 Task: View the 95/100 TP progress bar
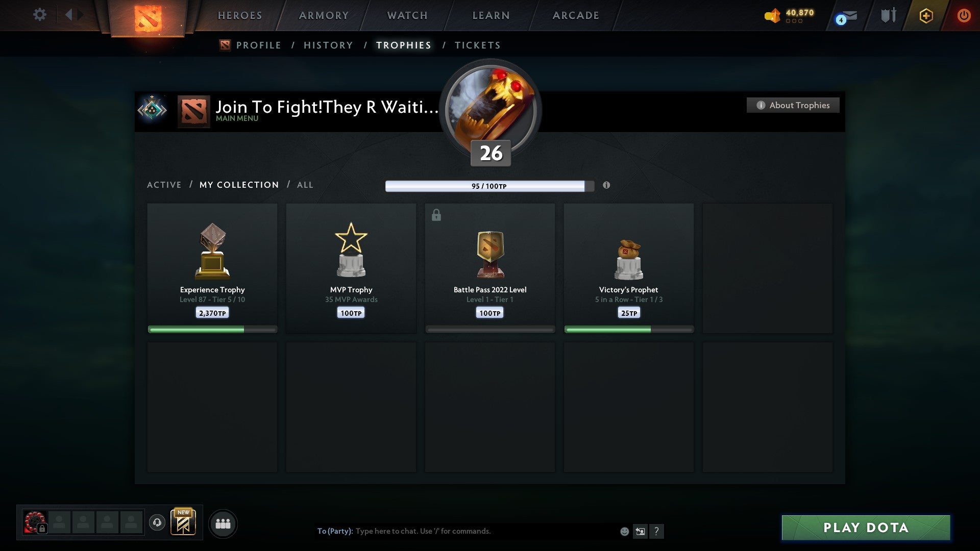tap(488, 186)
